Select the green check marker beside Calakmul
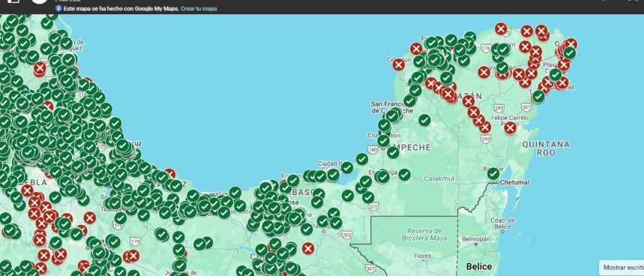Viewport: 644px width, 276px height. [x=405, y=175]
